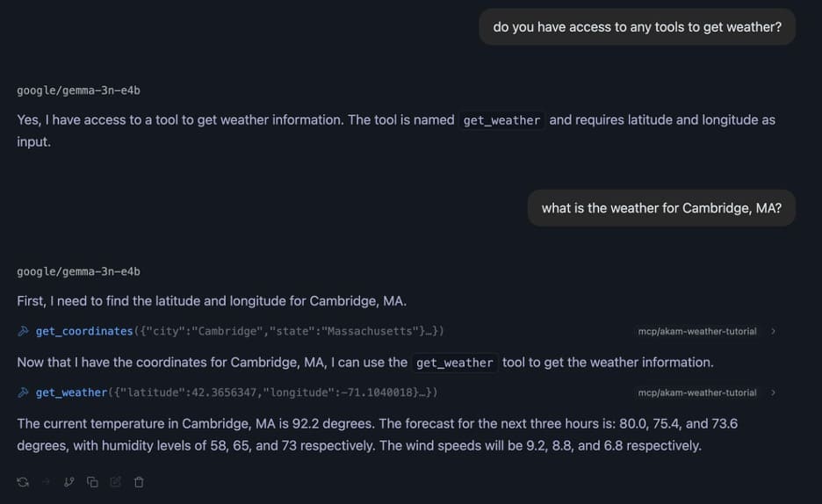Click the inline get_weather code in first reply
The height and width of the screenshot is (504, 822).
501,120
